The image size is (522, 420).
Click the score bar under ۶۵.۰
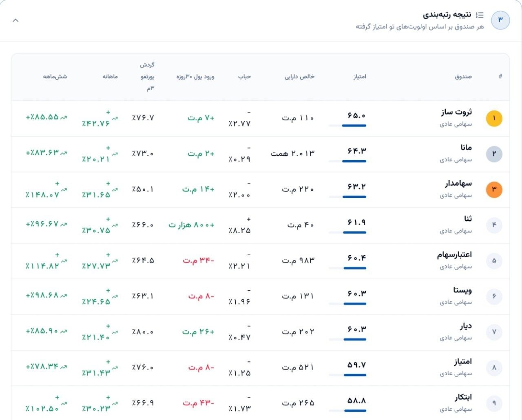[x=347, y=126]
